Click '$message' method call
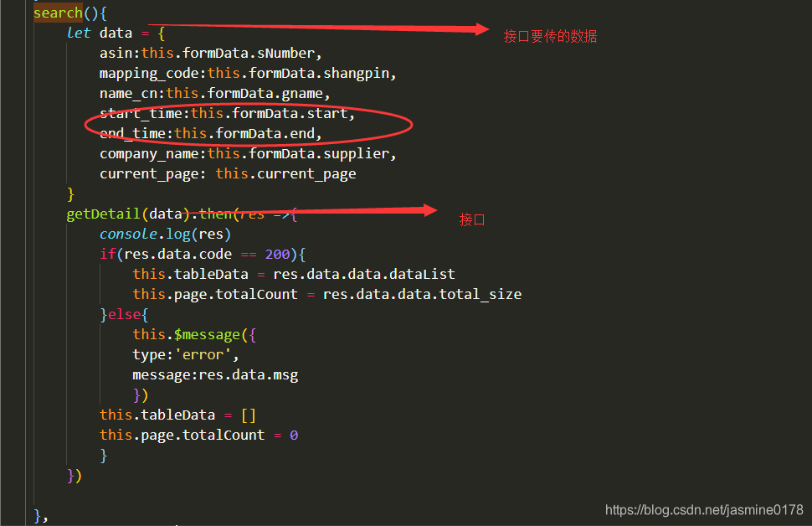 (207, 335)
